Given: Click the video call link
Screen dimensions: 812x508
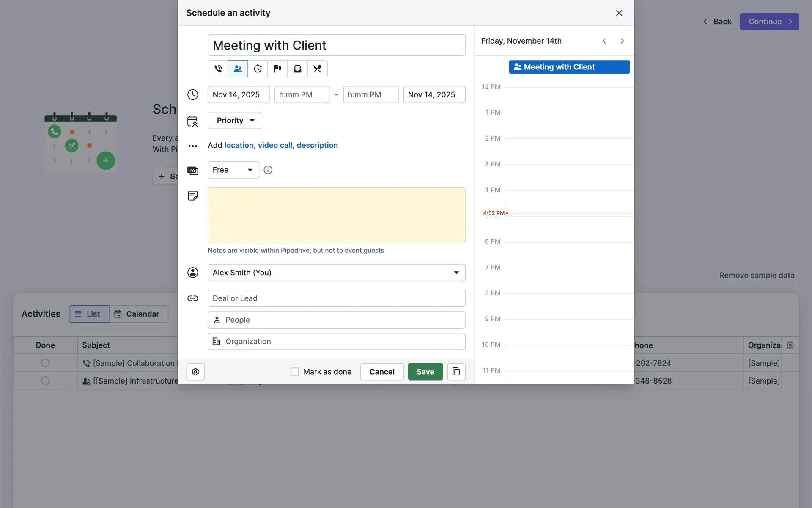Looking at the screenshot, I should pos(275,145).
